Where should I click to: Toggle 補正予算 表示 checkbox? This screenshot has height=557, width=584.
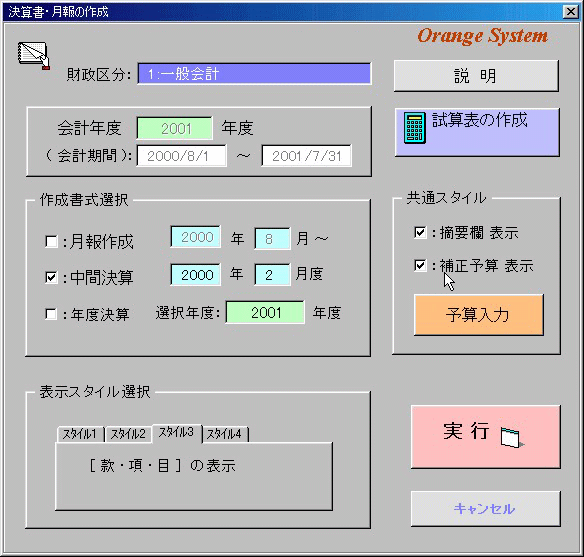(x=420, y=265)
